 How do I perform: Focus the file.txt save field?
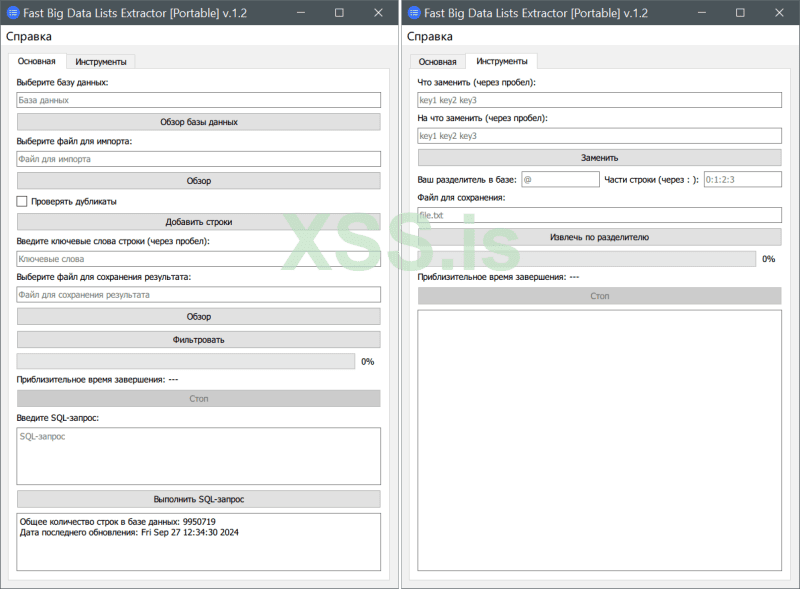[x=599, y=215]
